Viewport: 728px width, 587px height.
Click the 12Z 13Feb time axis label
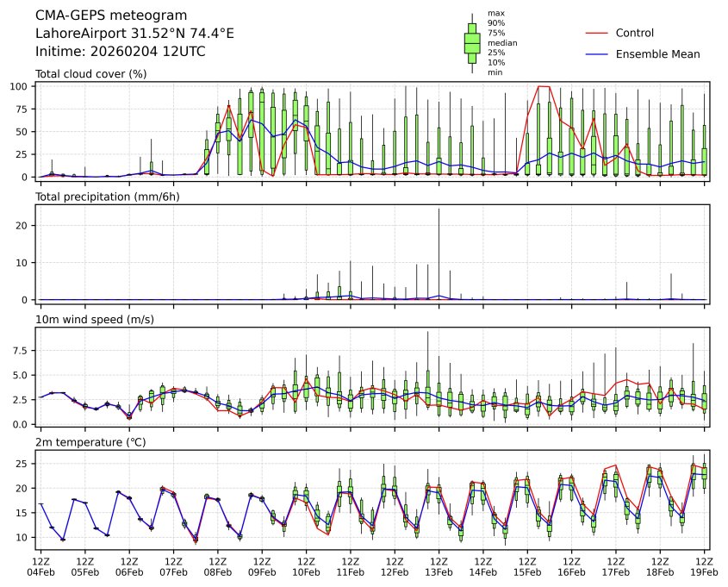pos(439,566)
